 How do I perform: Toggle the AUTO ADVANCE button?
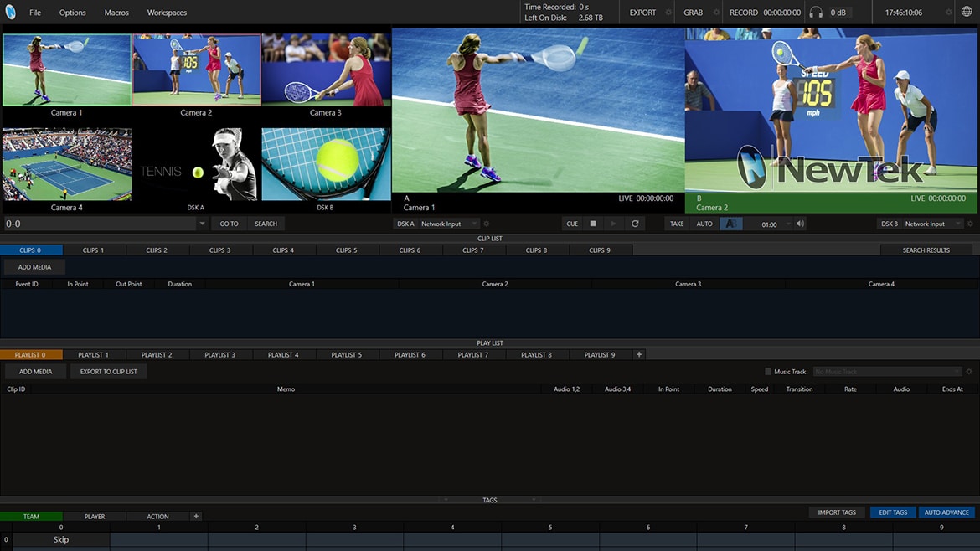pyautogui.click(x=946, y=512)
